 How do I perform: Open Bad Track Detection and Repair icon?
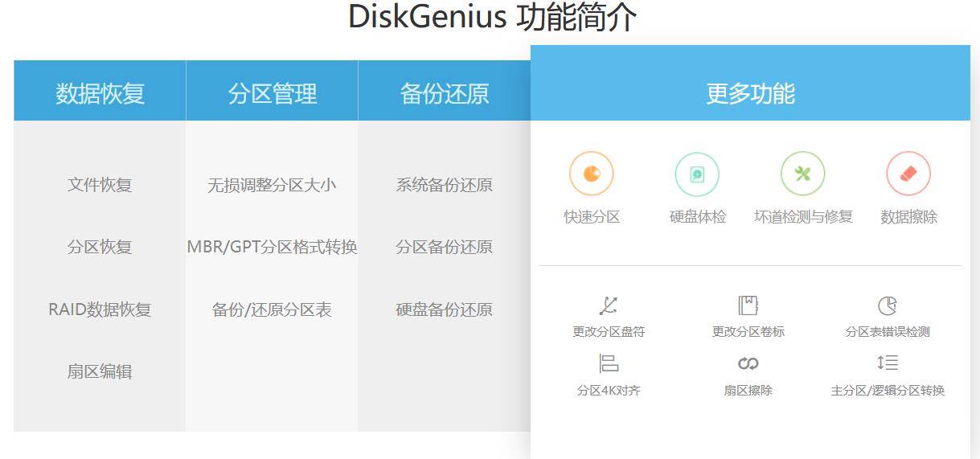pos(802,174)
